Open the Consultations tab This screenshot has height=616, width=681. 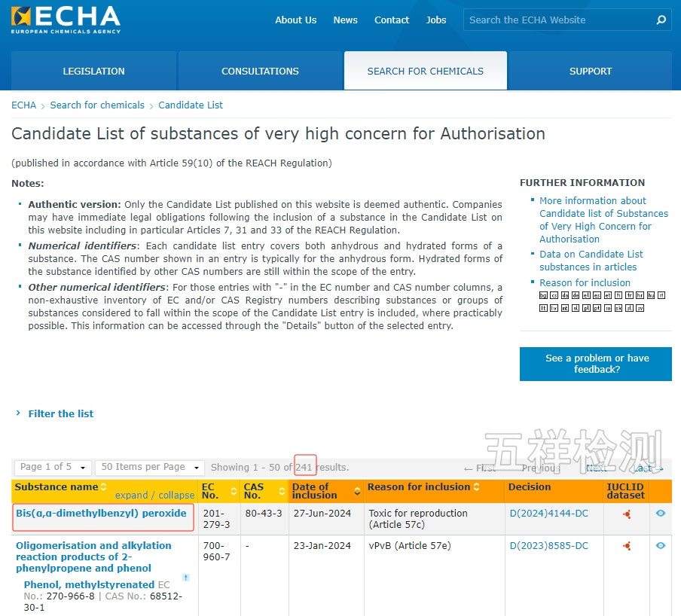click(260, 72)
